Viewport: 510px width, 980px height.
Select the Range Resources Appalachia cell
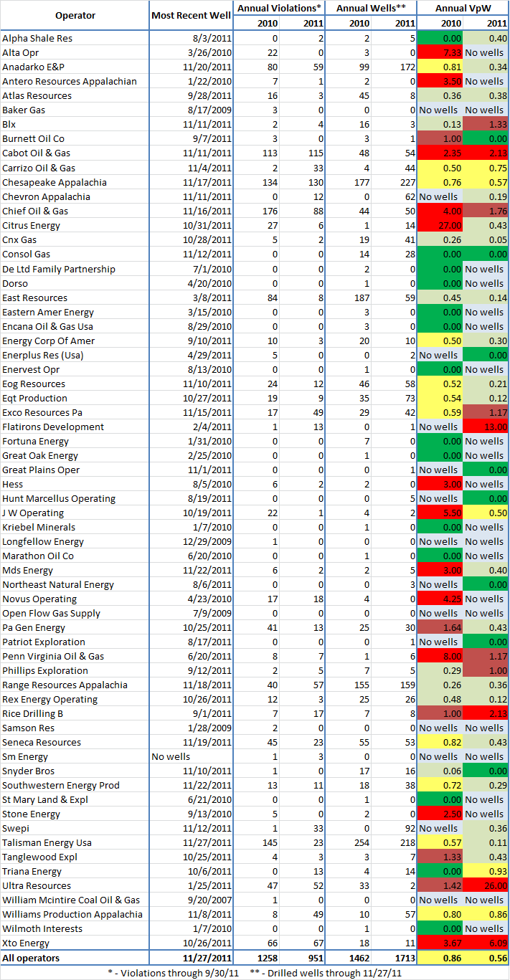(75, 685)
